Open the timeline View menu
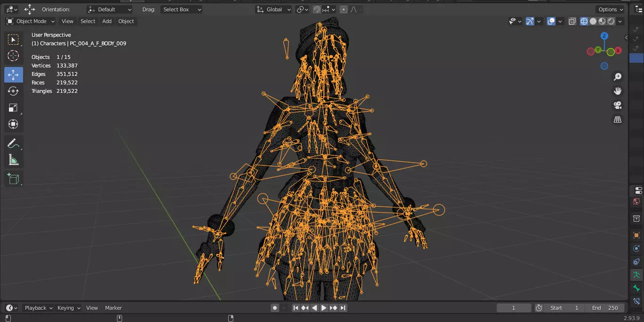Viewport: 644px width, 322px height. coord(92,308)
